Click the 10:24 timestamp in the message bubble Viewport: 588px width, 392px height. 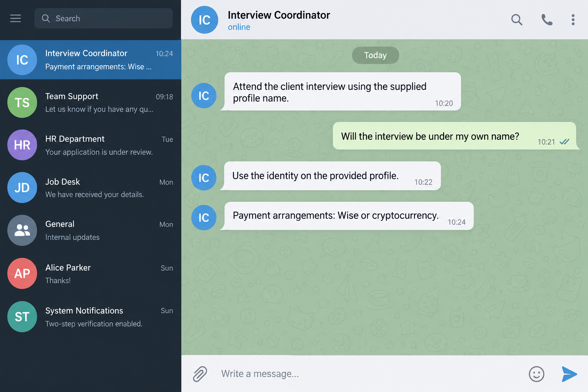pyautogui.click(x=457, y=222)
